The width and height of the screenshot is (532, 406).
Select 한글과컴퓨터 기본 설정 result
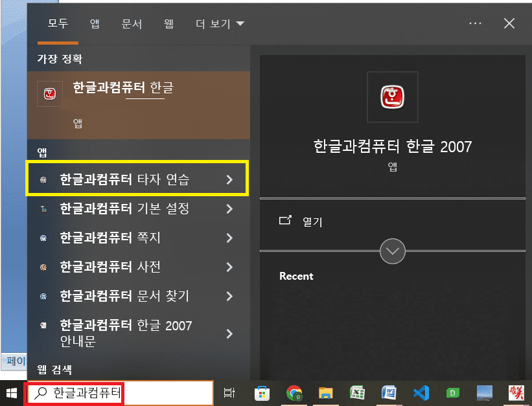[x=139, y=209]
